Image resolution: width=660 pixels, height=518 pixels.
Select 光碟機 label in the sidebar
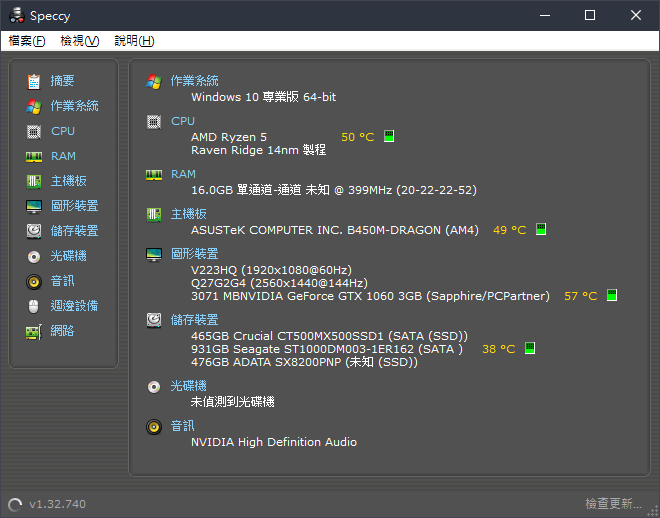69,256
